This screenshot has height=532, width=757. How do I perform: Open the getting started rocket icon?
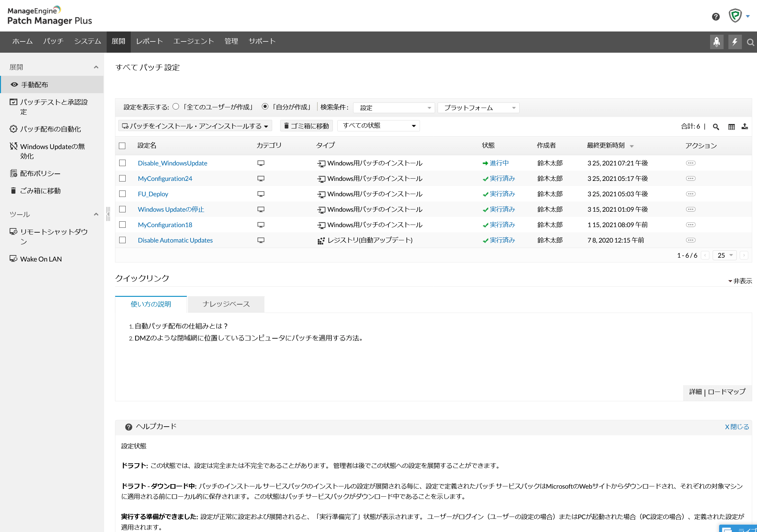tap(717, 41)
